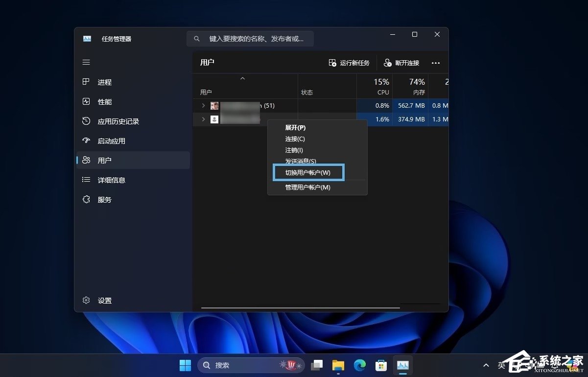This screenshot has width=588, height=377.
Task: Open 设置 settings at sidebar bottom
Action: [x=104, y=301]
